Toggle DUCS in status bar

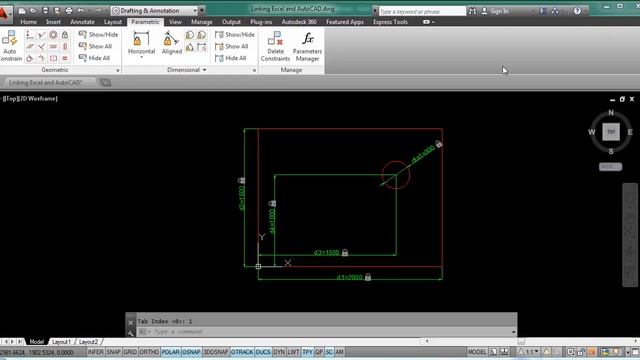263,352
